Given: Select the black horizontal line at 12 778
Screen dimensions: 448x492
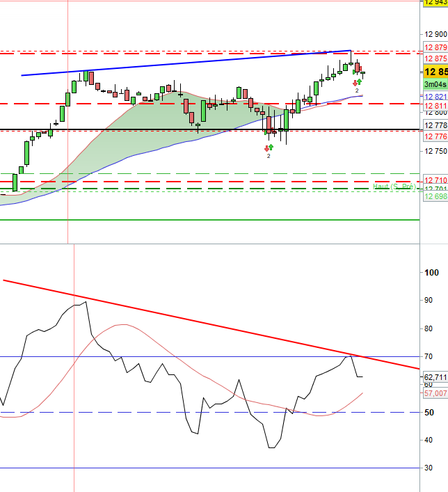Looking at the screenshot, I should point(209,129).
